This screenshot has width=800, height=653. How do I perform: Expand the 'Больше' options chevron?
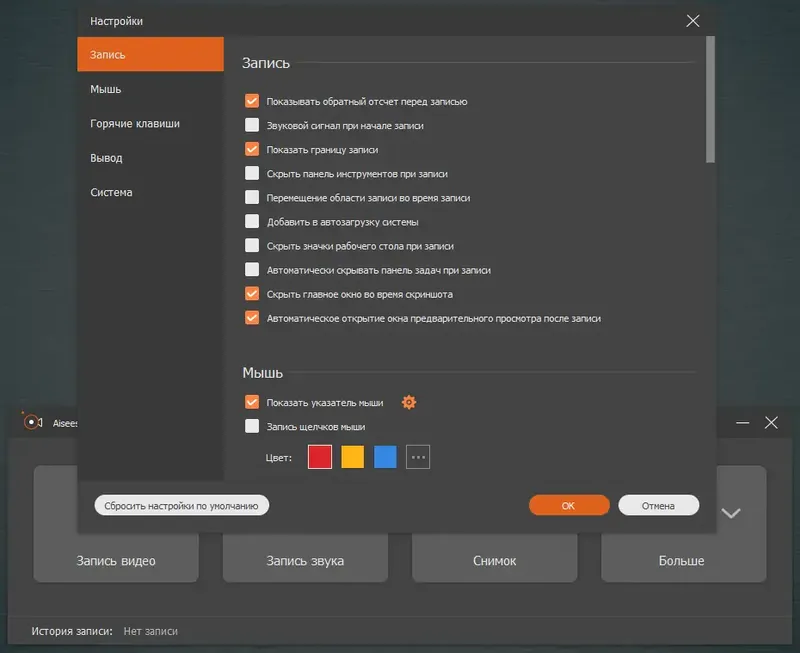[x=731, y=513]
